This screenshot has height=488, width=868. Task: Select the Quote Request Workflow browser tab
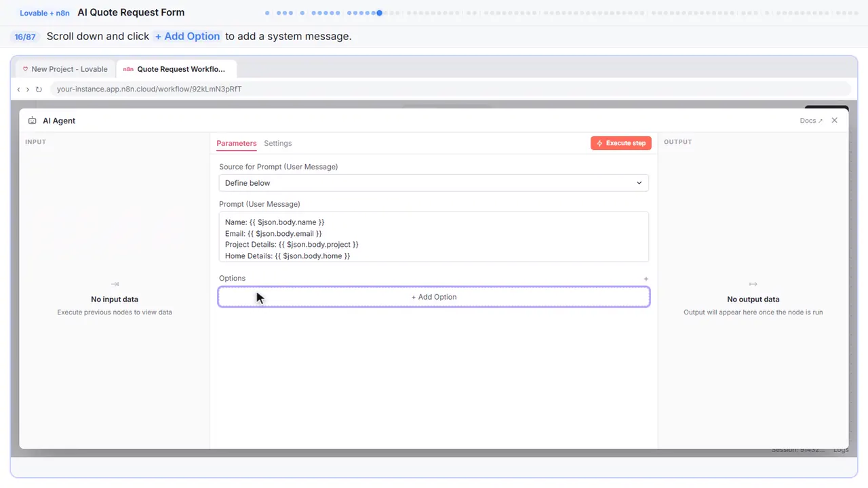click(x=176, y=69)
